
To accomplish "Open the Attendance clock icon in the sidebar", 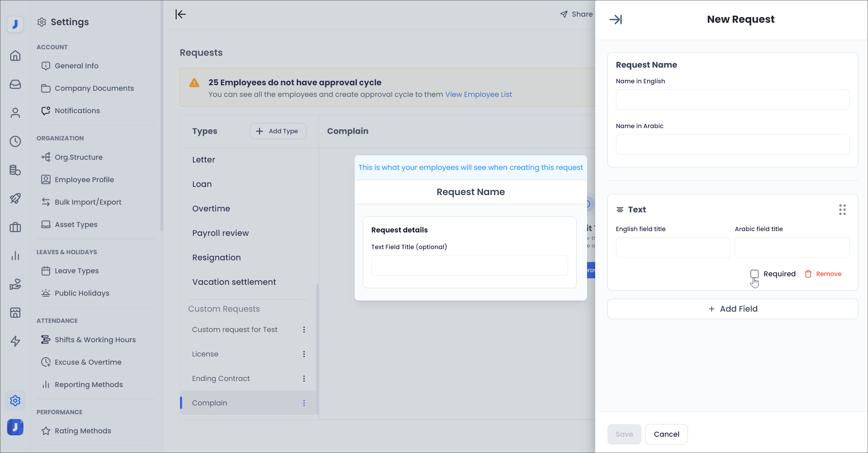I will tap(15, 142).
